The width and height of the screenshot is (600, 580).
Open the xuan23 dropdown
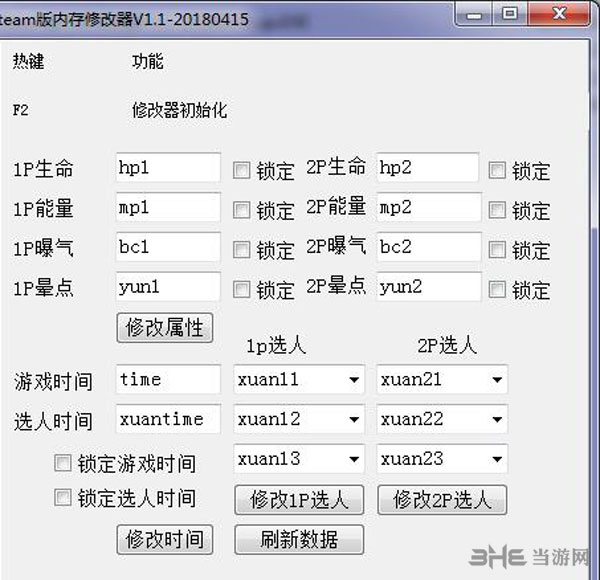pyautogui.click(x=442, y=458)
